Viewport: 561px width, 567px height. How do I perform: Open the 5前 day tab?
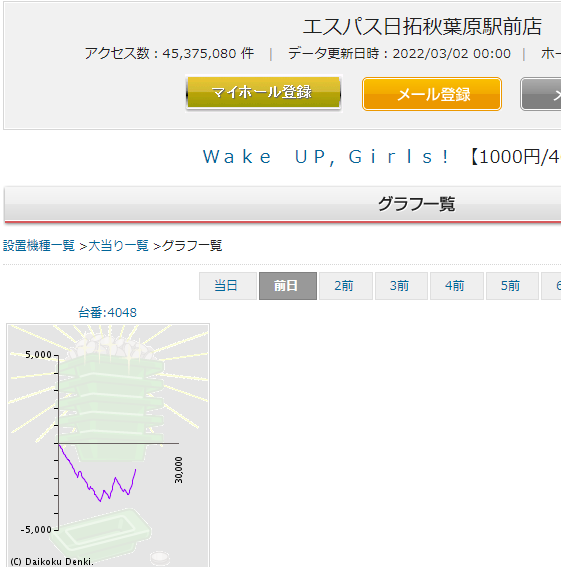pyautogui.click(x=512, y=286)
